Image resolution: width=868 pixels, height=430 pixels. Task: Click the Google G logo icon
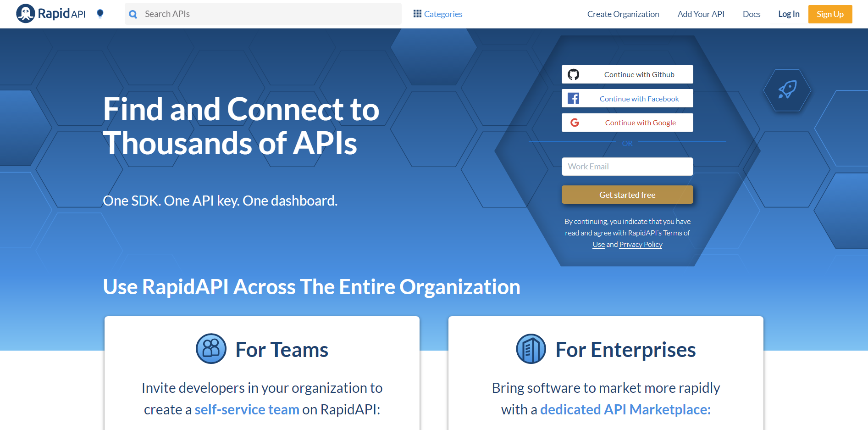click(575, 123)
